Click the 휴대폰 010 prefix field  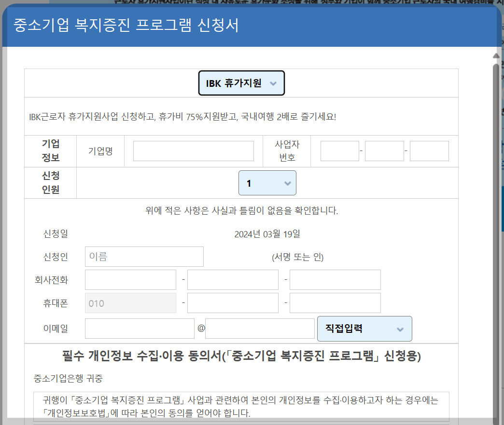click(x=130, y=303)
